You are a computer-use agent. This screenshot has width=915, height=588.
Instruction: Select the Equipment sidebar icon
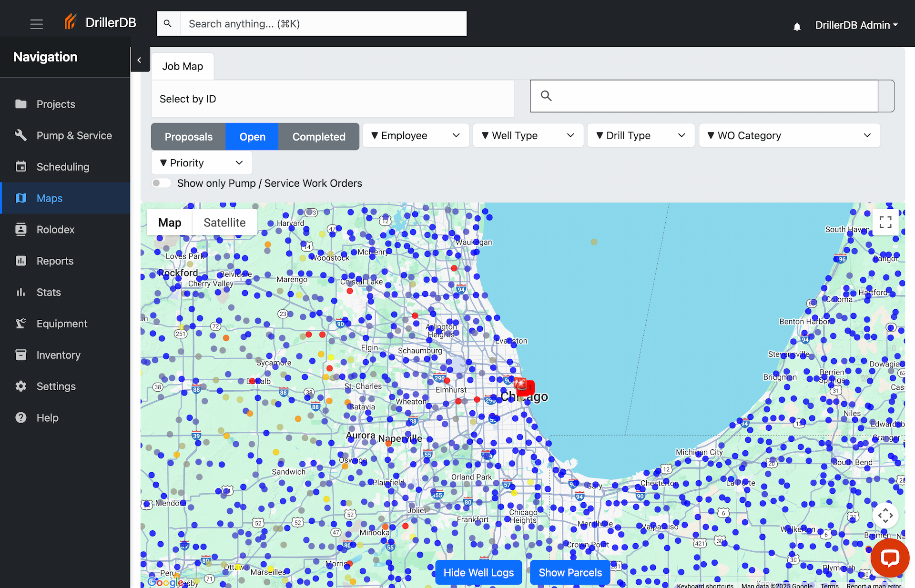point(21,323)
